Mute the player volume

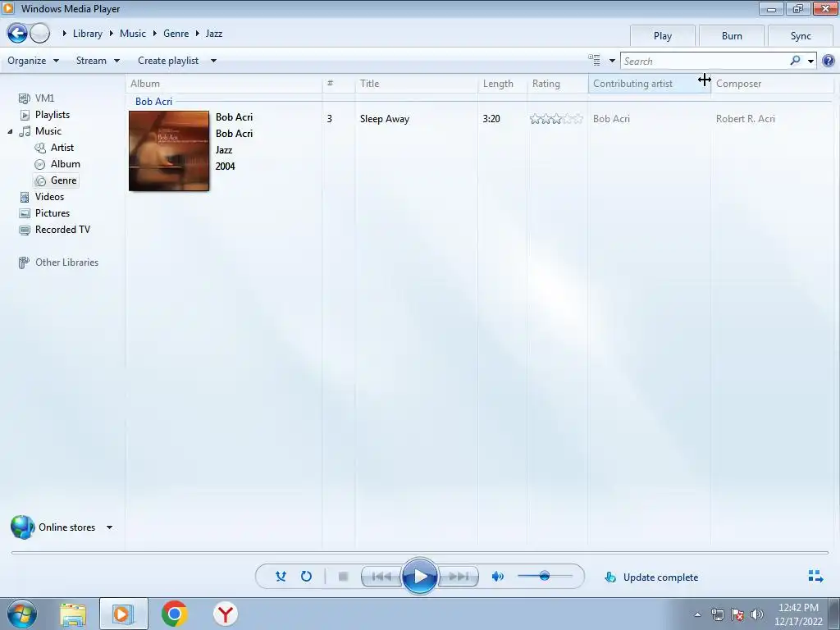point(498,577)
